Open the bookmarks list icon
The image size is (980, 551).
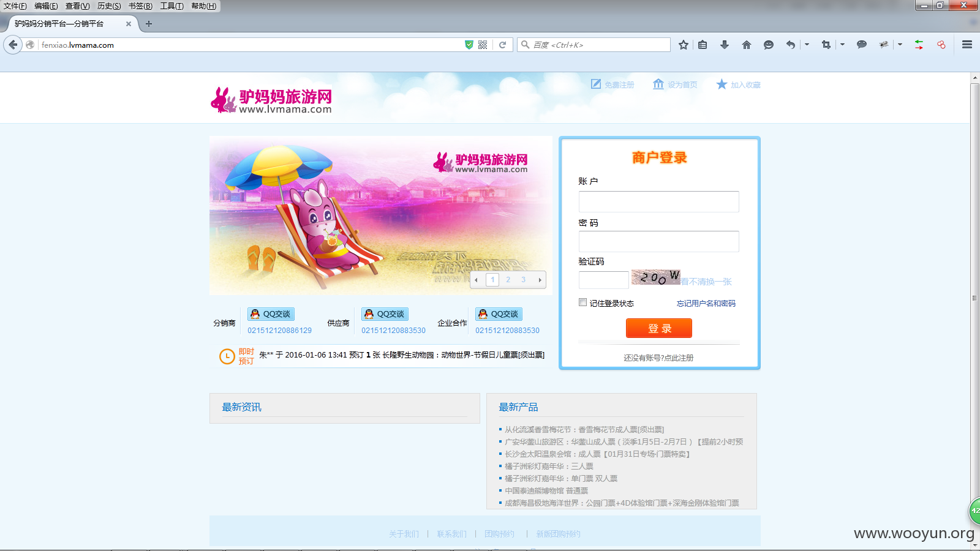[703, 45]
